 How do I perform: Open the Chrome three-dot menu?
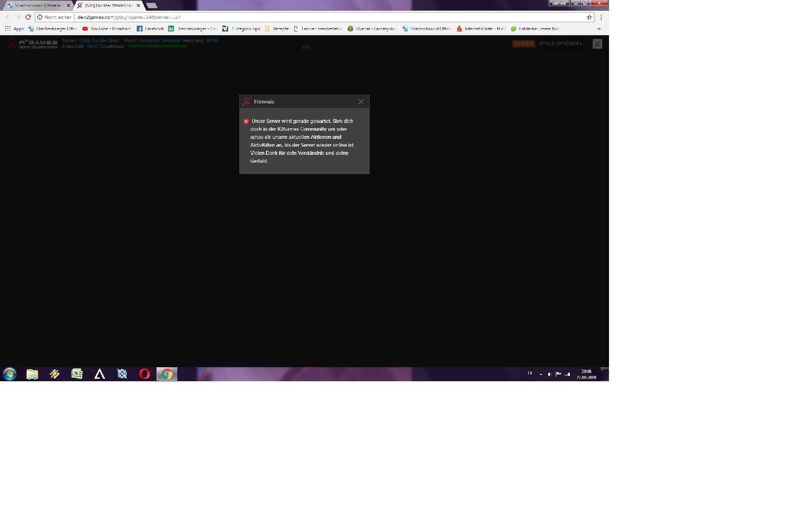tap(601, 17)
